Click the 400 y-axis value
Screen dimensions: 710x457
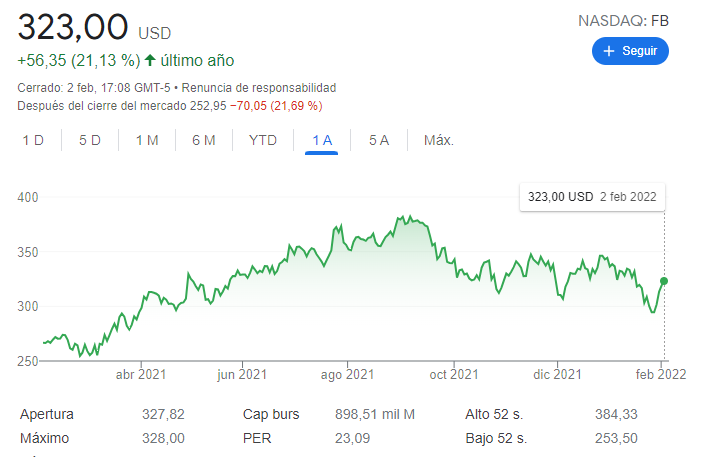point(28,197)
